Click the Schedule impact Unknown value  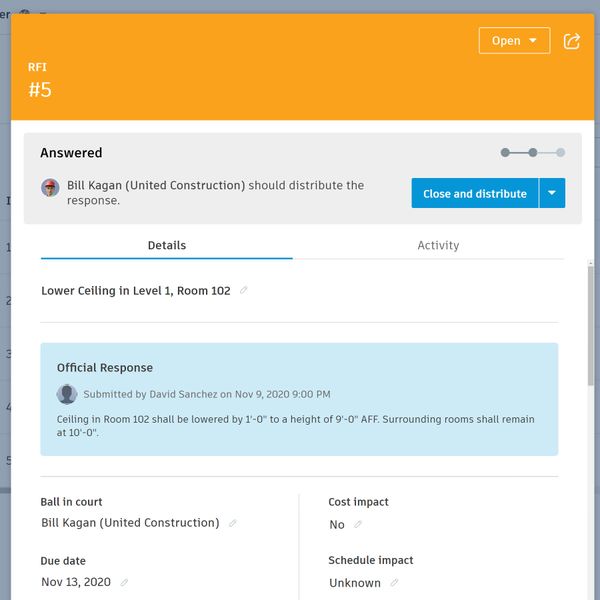(x=355, y=583)
